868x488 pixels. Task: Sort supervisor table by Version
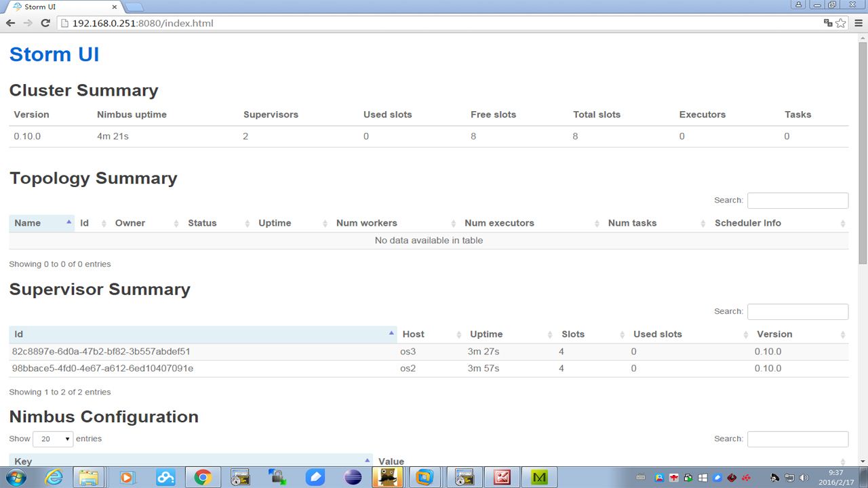point(800,334)
